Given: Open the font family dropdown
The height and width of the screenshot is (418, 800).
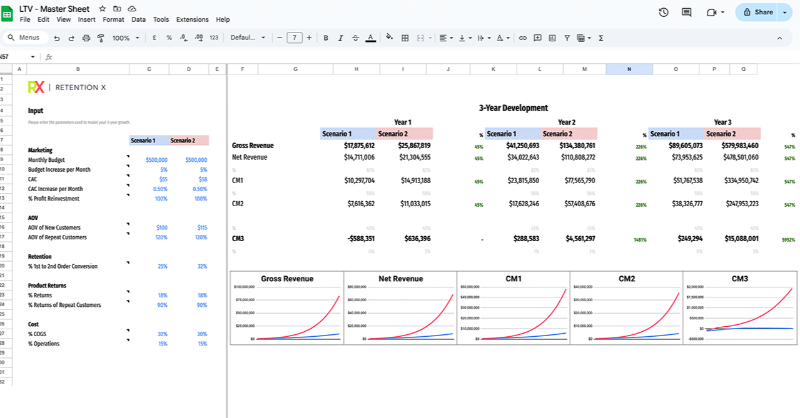Looking at the screenshot, I should pos(248,38).
